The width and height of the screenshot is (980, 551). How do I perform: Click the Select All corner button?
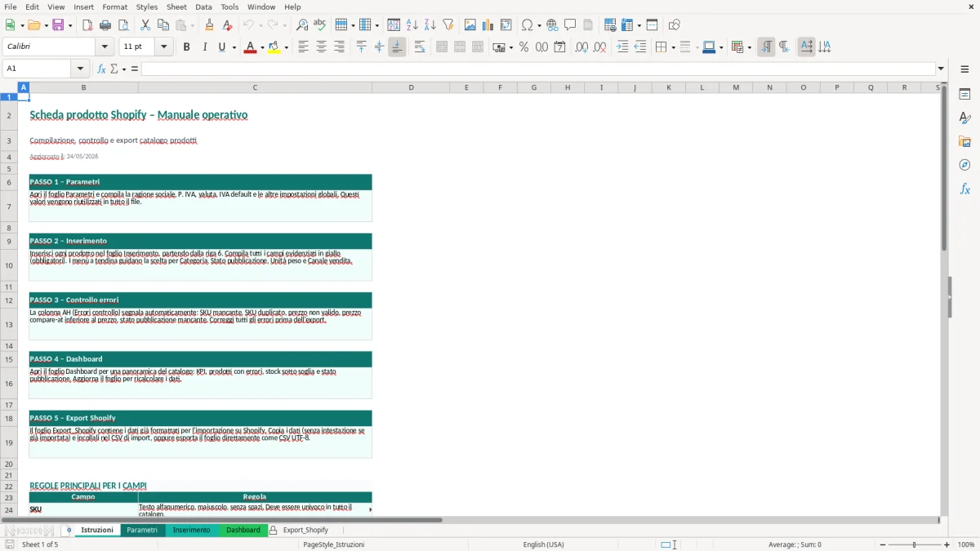(8, 87)
